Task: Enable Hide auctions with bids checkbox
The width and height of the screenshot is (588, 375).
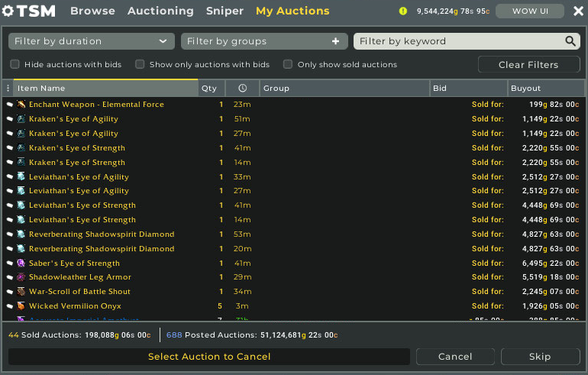Action: (15, 65)
